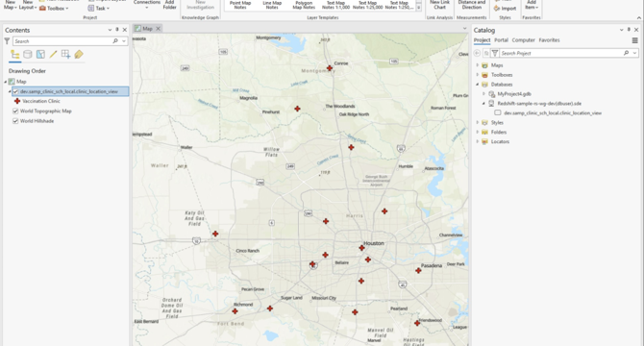644x346 pixels.
Task: Select List By Drawing Order icon
Action: (x=15, y=55)
